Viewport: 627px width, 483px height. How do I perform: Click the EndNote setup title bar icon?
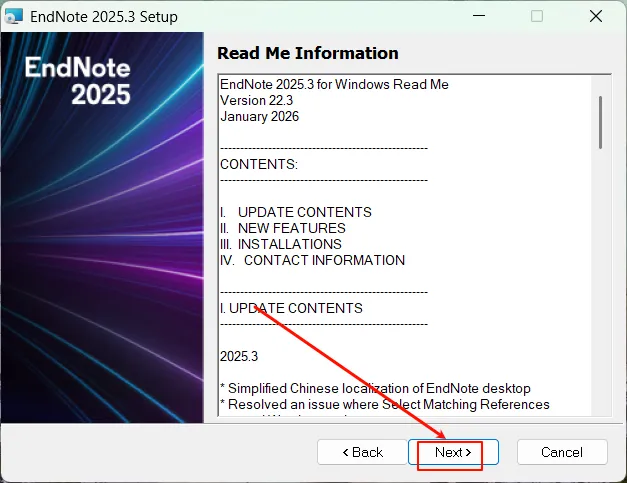point(14,17)
